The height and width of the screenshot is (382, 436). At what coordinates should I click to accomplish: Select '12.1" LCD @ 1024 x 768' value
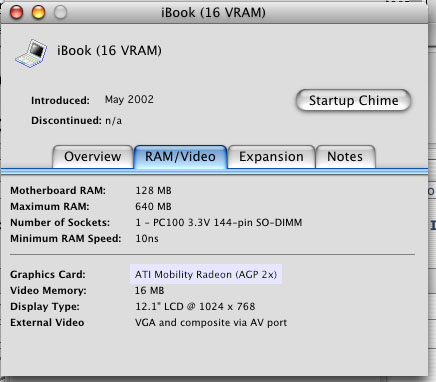(x=195, y=306)
